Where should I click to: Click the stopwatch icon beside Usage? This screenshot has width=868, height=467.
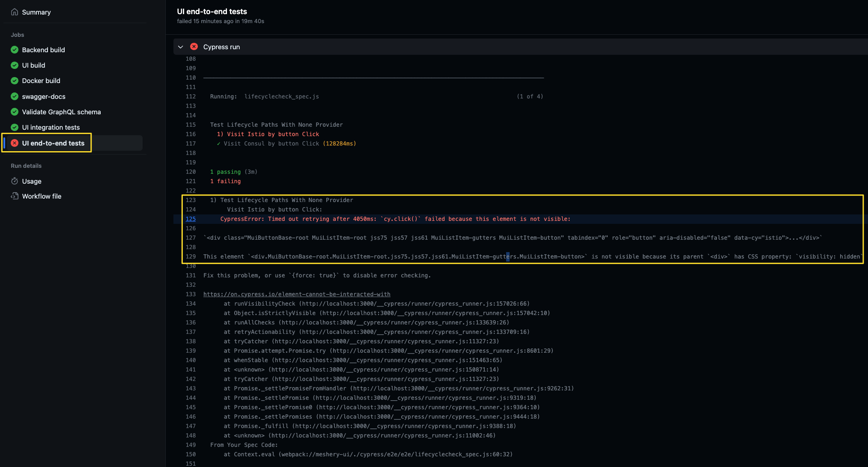pyautogui.click(x=14, y=181)
